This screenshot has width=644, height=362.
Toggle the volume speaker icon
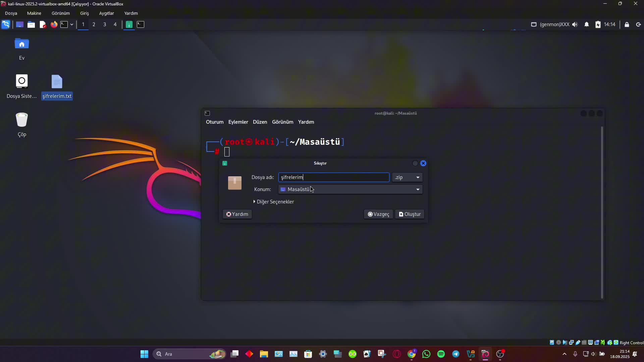[575, 24]
